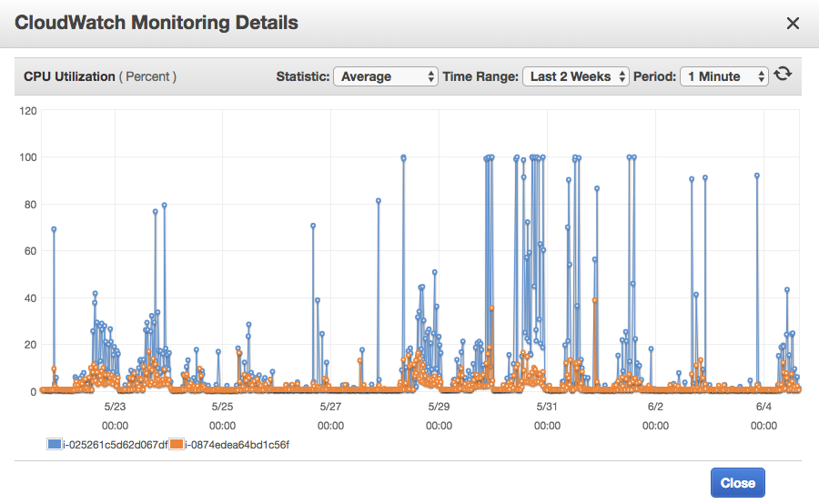Image resolution: width=819 pixels, height=504 pixels.
Task: Open the Statistic dropdown showing Average
Action: tap(386, 76)
